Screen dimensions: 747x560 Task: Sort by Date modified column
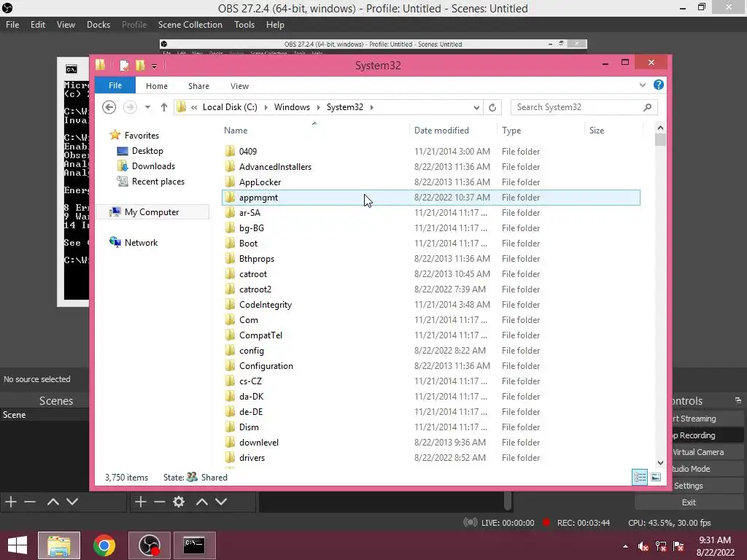(452, 131)
